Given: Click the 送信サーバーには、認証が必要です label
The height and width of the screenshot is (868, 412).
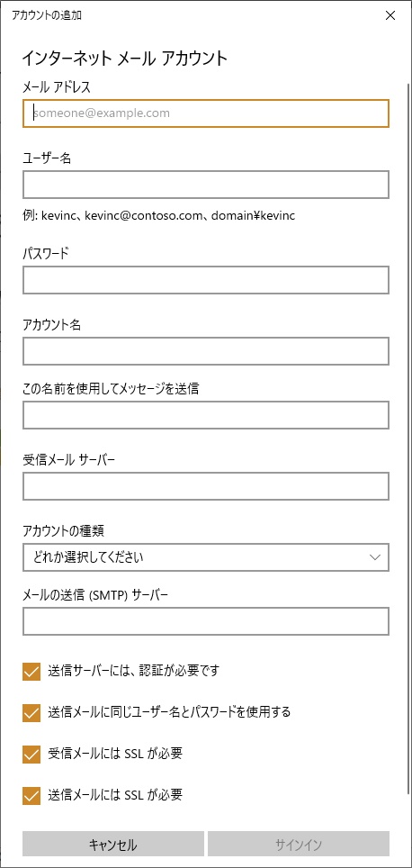Looking at the screenshot, I should (134, 671).
